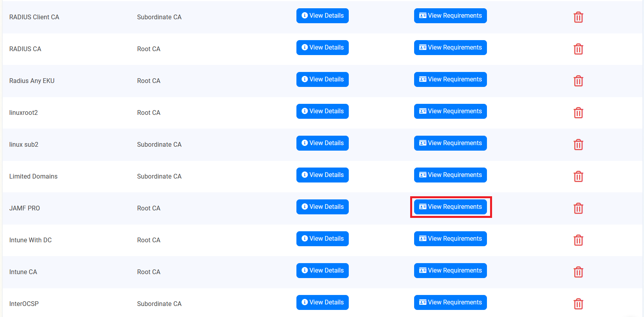The image size is (644, 317).
Task: Delete the Limited Domains CA
Action: [578, 177]
